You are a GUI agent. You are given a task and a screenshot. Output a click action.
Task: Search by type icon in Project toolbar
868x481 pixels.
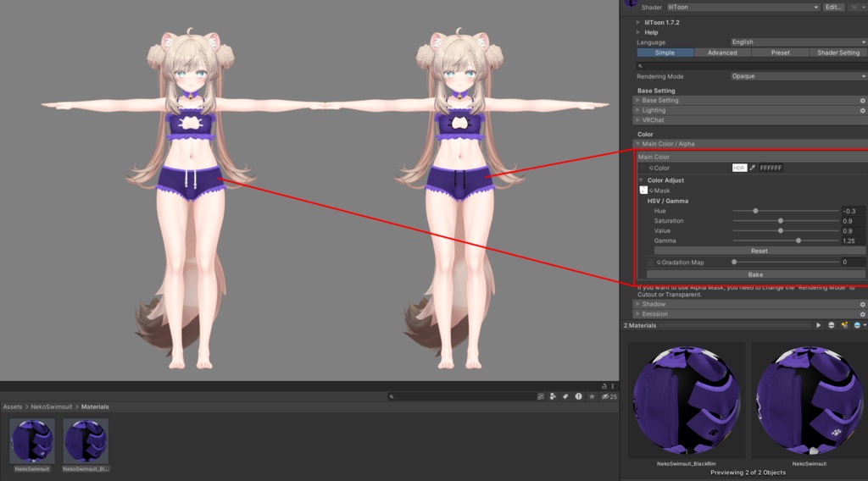[x=553, y=396]
